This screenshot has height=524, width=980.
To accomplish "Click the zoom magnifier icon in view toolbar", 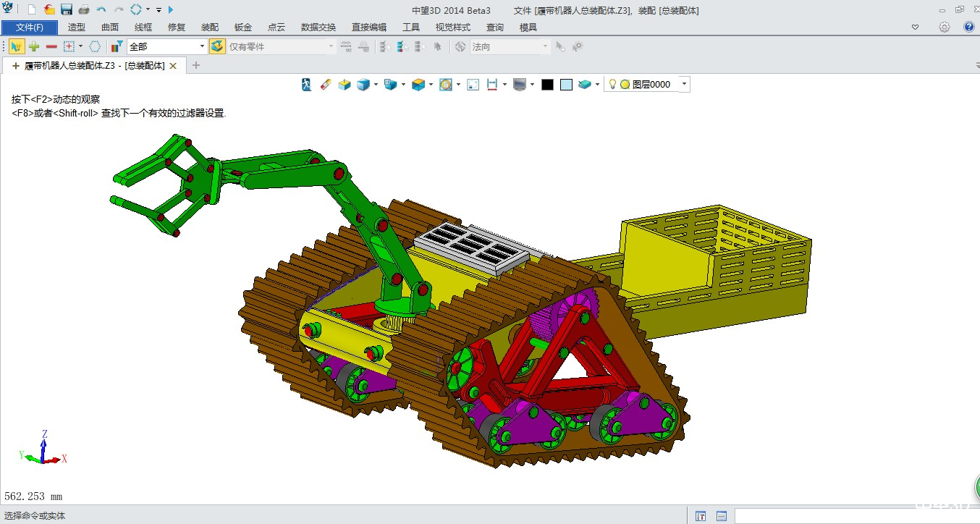I will (x=446, y=85).
